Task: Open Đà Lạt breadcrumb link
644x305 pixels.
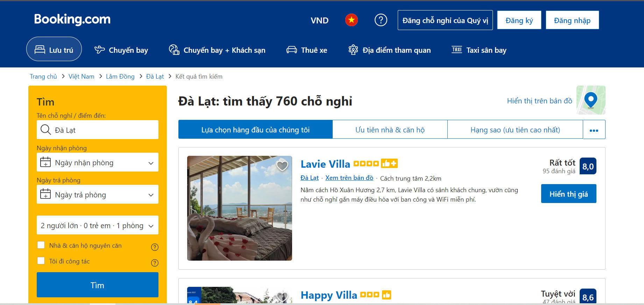Action: coord(155,76)
